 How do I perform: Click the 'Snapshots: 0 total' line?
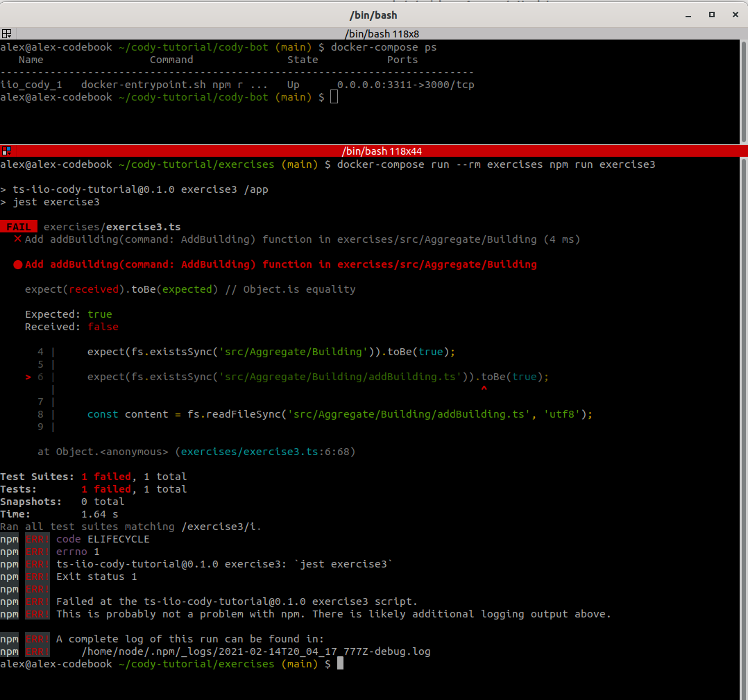click(62, 502)
